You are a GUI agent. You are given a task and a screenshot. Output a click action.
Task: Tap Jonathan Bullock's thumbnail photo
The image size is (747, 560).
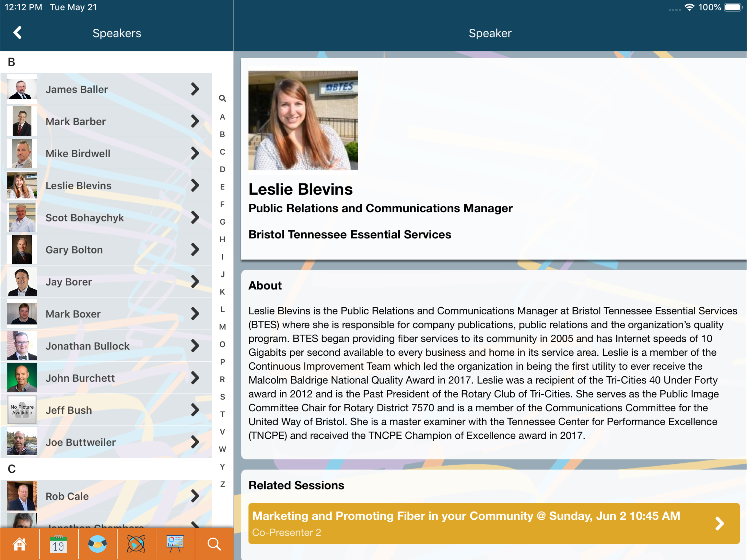coord(22,346)
